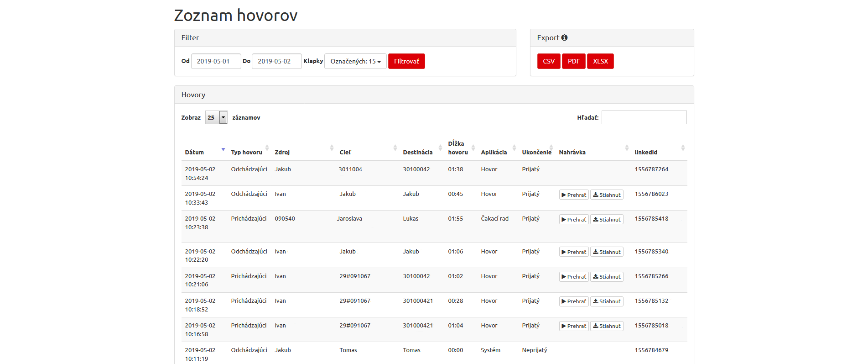Sort by Dĺžka hovoru column arrows
Viewport: 868px width, 364px height.
(473, 148)
